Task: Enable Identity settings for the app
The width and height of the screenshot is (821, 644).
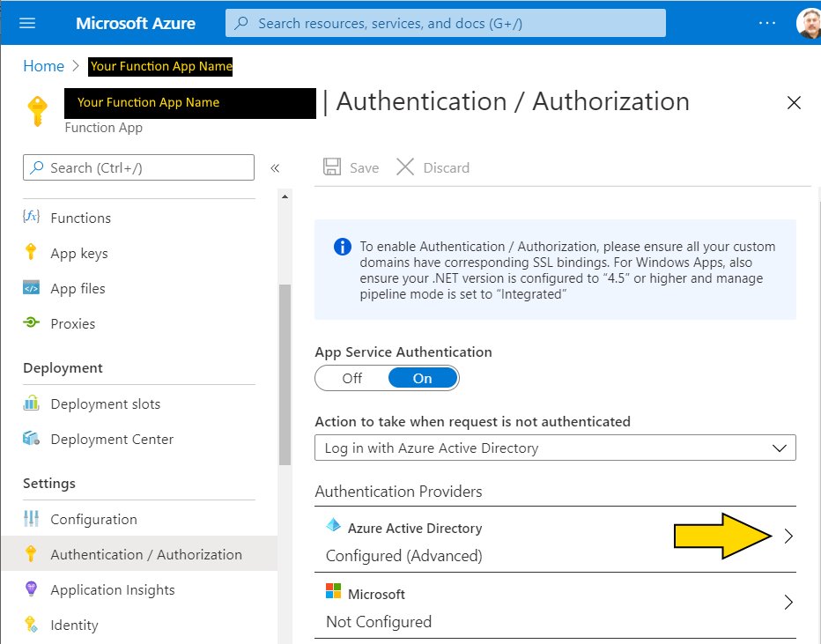Action: point(74,625)
